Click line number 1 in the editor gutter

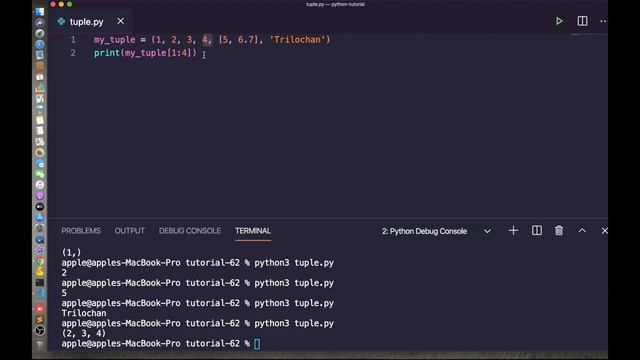(73, 40)
